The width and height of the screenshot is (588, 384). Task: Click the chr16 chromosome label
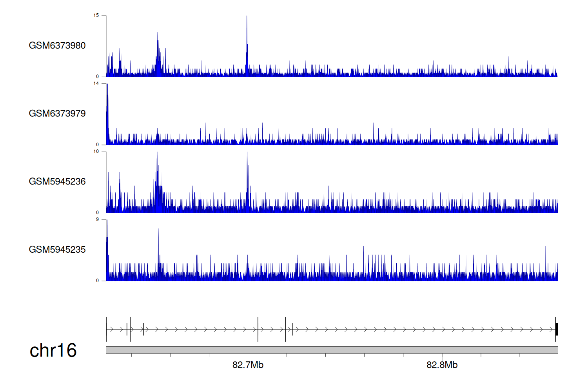click(x=53, y=350)
